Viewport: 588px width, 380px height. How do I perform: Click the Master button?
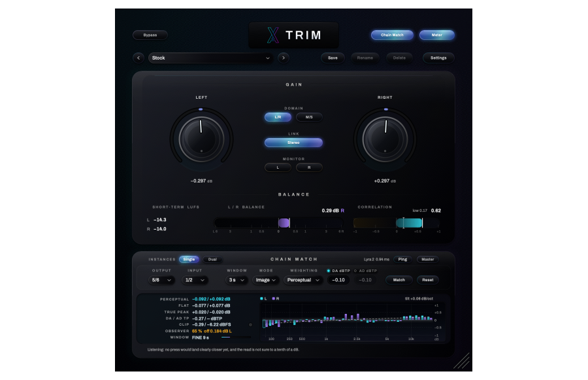(427, 260)
